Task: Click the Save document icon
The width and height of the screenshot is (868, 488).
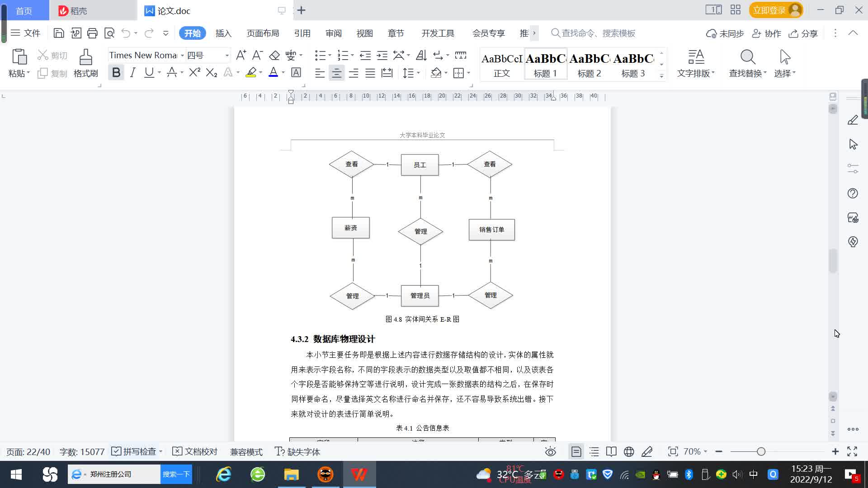Action: pyautogui.click(x=58, y=33)
